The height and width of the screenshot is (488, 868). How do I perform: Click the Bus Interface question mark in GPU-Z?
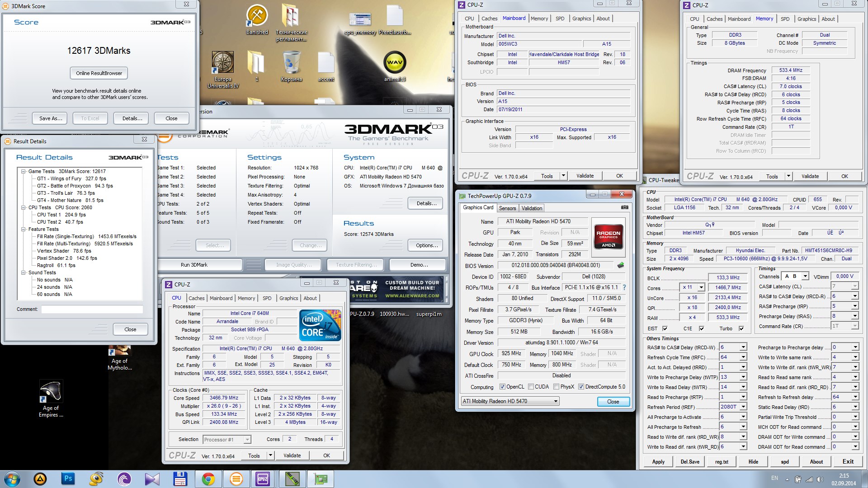624,287
